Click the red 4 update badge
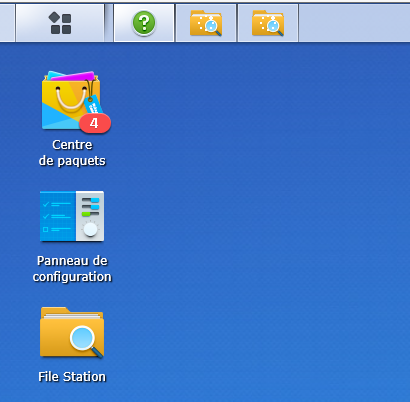 (95, 123)
